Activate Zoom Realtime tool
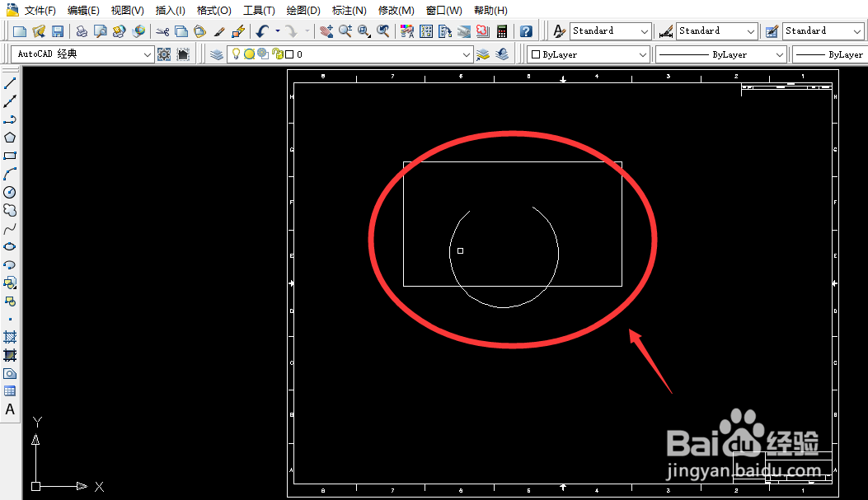Image resolution: width=868 pixels, height=500 pixels. (345, 31)
